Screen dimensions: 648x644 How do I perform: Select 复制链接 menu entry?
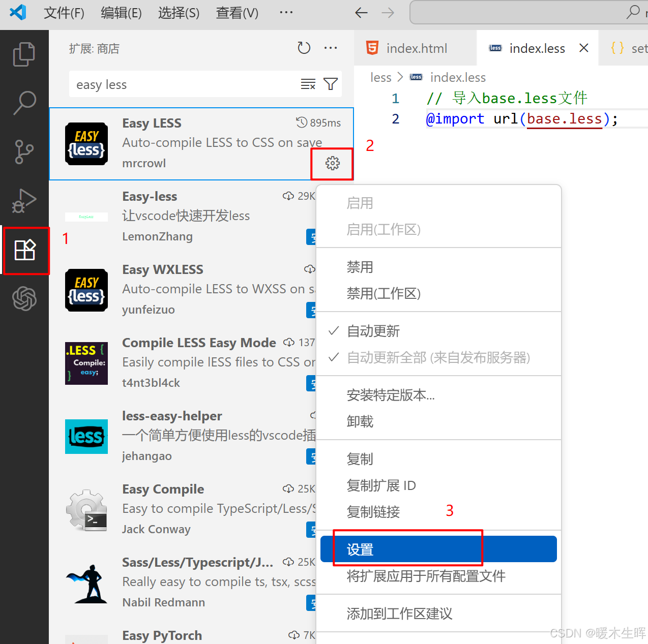438,512
